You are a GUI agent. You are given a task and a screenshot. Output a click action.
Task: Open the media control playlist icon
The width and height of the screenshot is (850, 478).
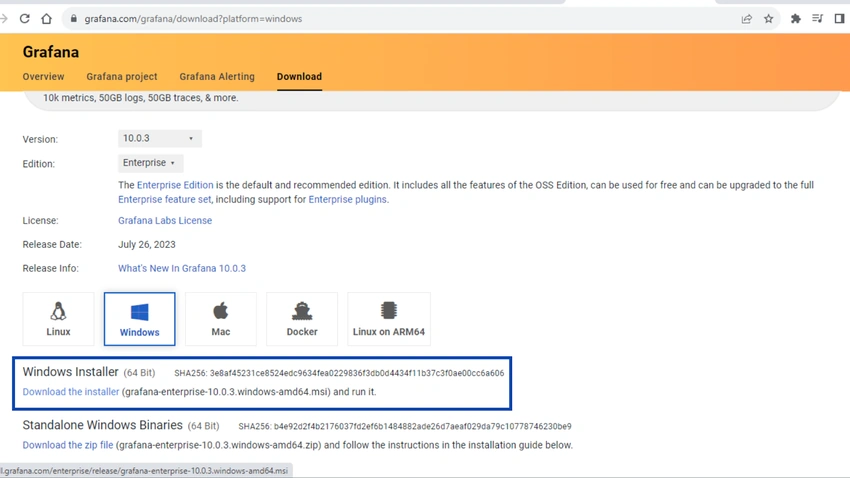[817, 19]
